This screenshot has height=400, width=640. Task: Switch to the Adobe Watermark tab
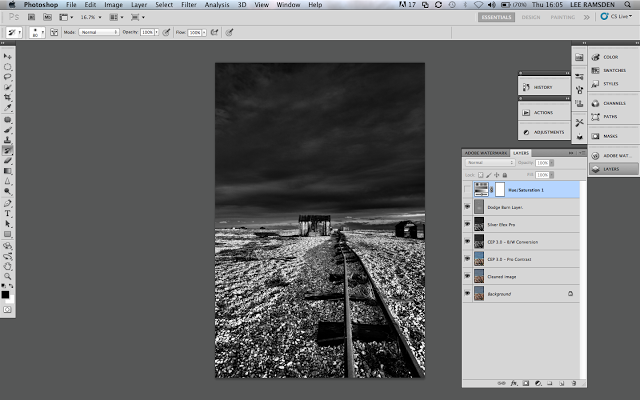tap(486, 153)
